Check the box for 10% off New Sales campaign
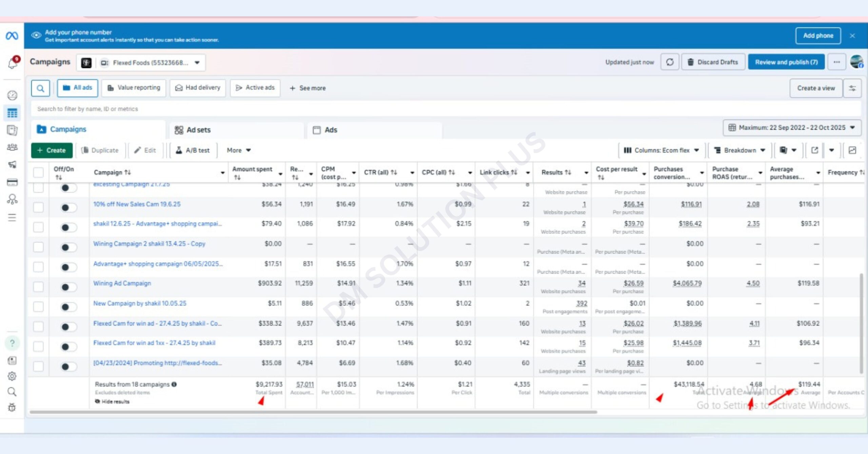Viewport: 868px width, 454px height. [38, 207]
